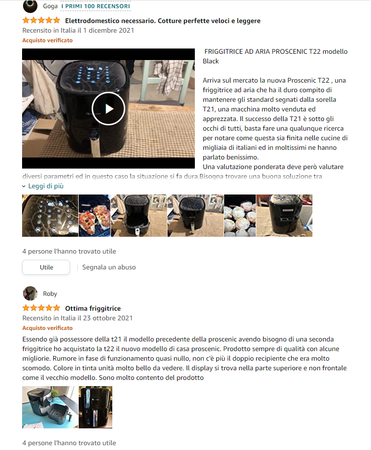
Task: Open the Goga reviewer name link
Action: click(x=50, y=6)
